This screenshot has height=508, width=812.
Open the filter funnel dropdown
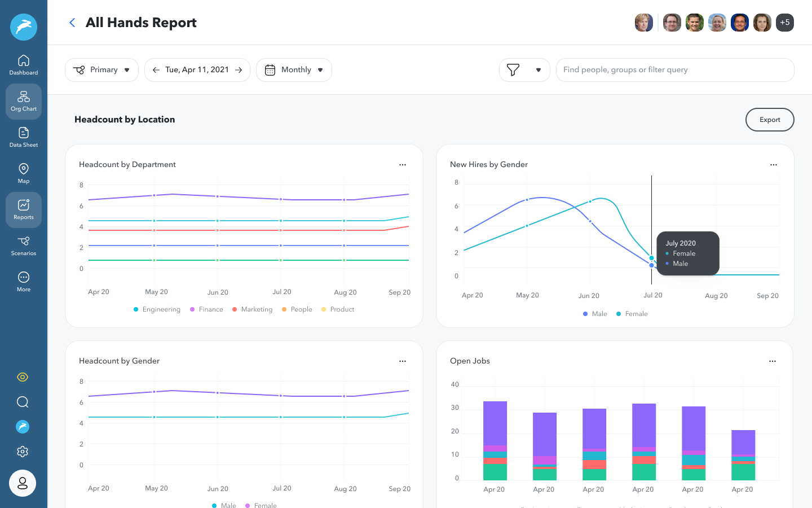click(524, 69)
